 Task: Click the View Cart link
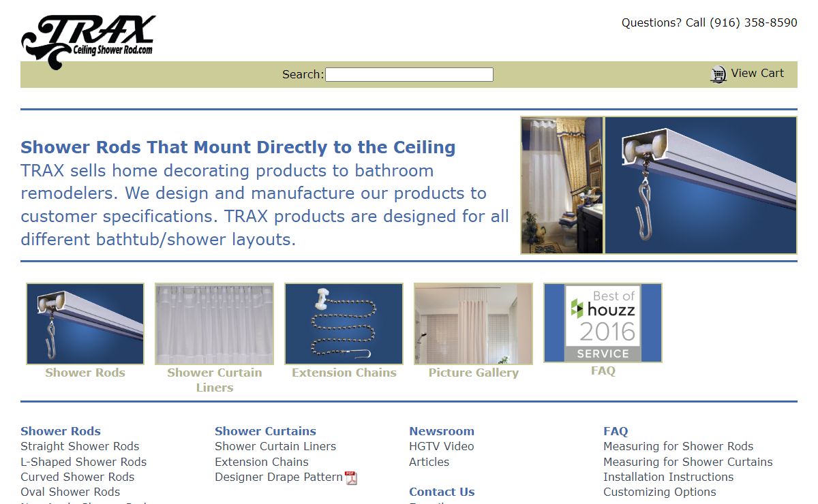click(x=757, y=74)
